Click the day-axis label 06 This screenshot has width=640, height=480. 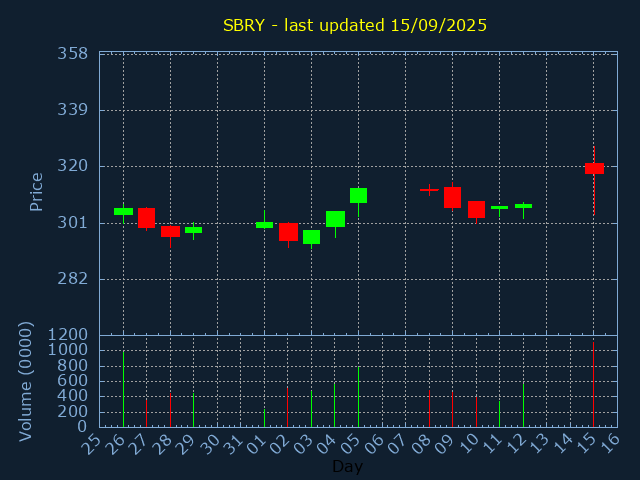tap(374, 444)
